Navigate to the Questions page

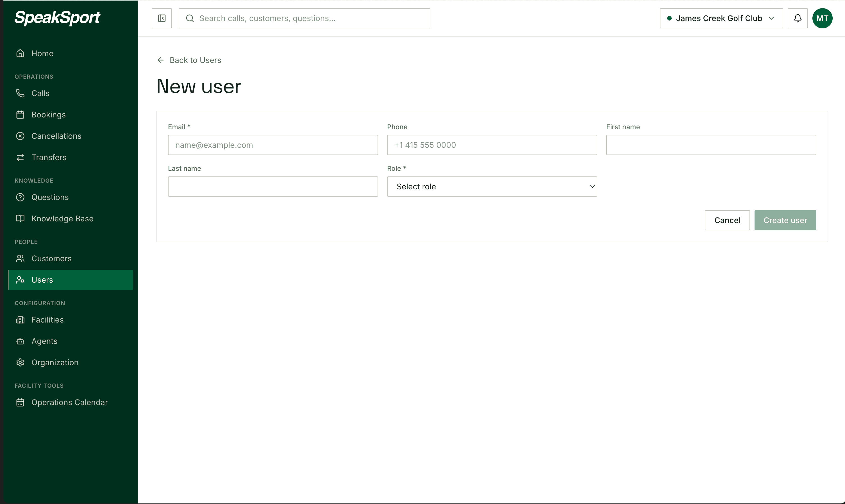pyautogui.click(x=71, y=197)
